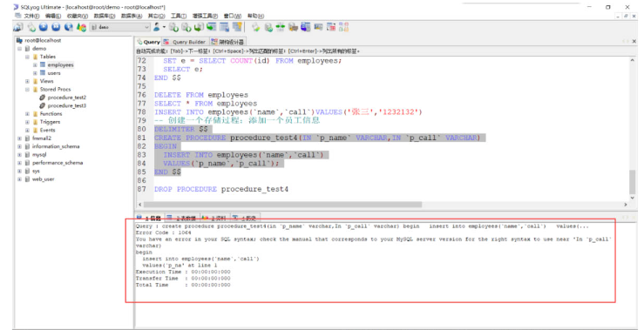Open the 数据库(D) menu

(x=105, y=16)
